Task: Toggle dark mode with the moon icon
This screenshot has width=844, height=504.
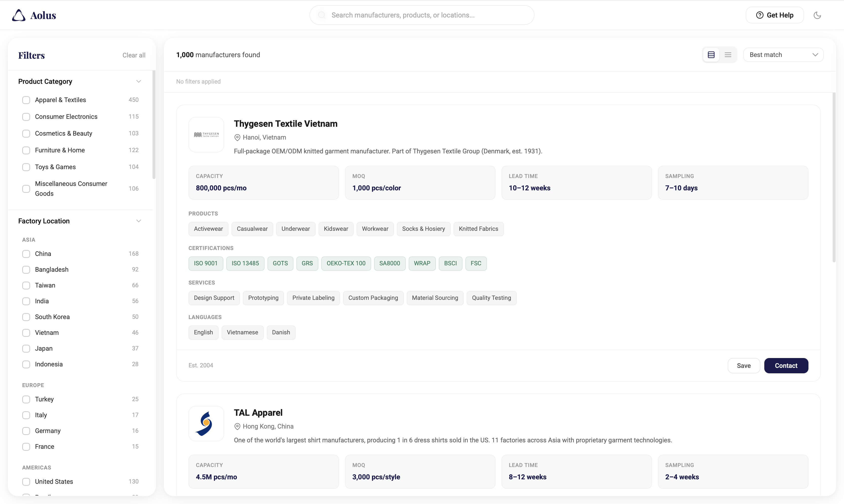Action: point(818,15)
